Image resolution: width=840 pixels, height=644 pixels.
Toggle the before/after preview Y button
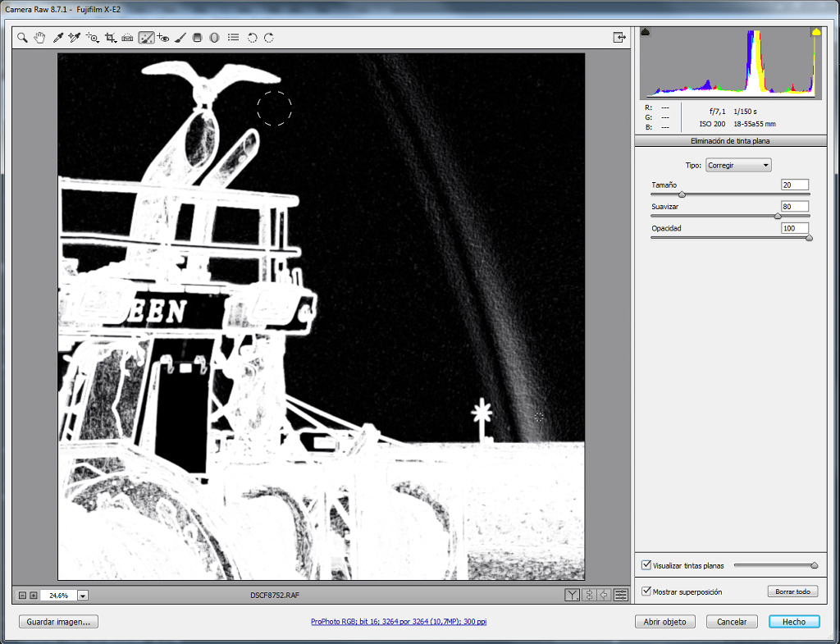click(572, 595)
